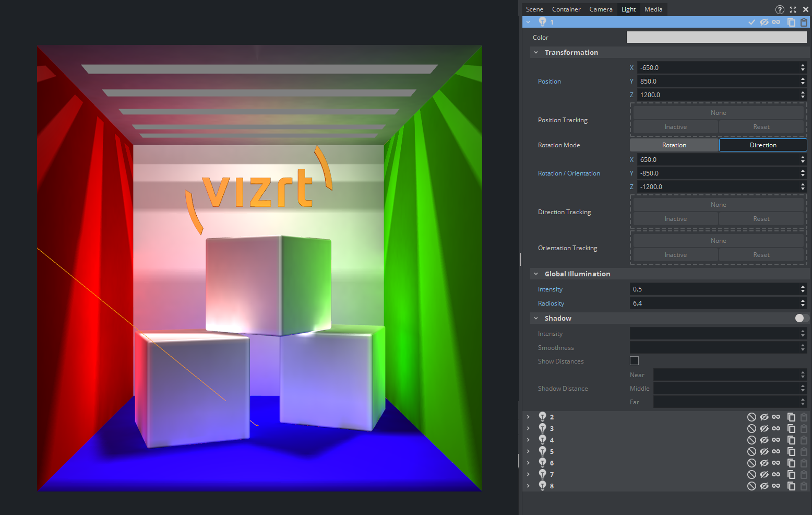Open help with the question mark icon
The height and width of the screenshot is (515, 812).
click(x=780, y=9)
